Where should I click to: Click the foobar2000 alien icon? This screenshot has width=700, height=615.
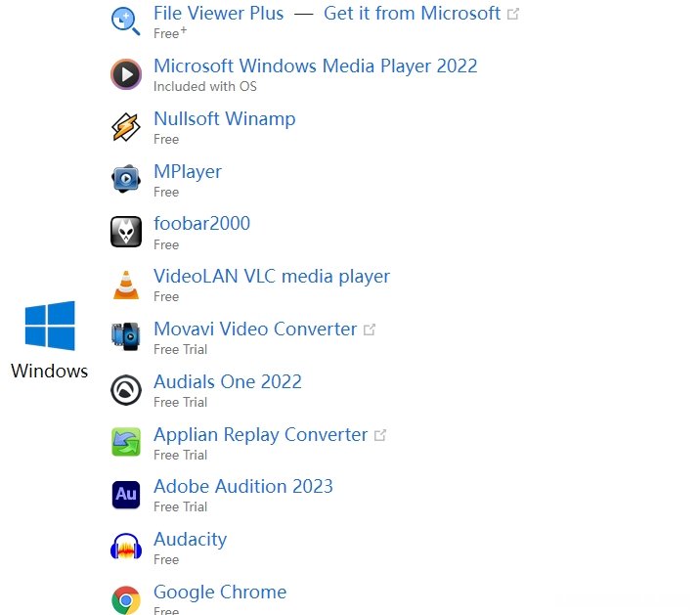(126, 232)
